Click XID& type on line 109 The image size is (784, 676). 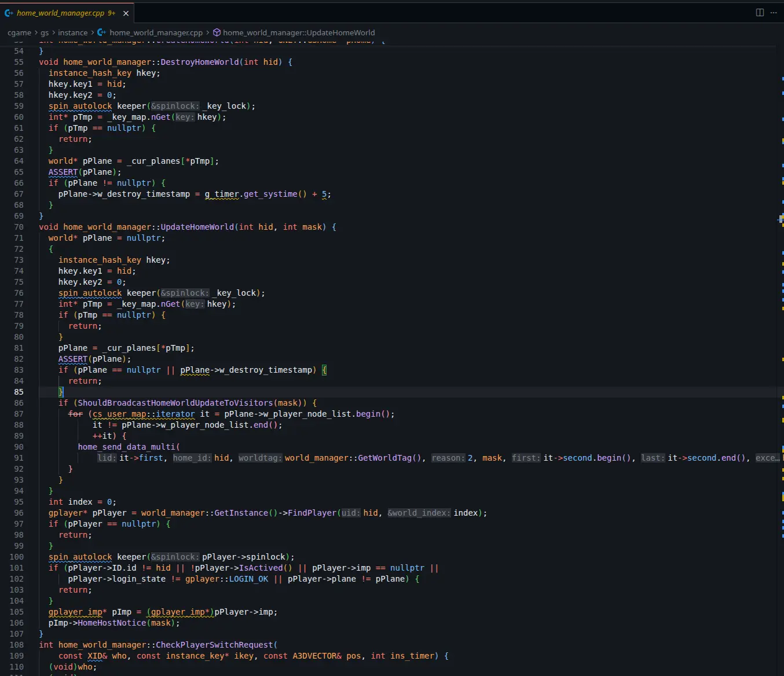pos(97,656)
